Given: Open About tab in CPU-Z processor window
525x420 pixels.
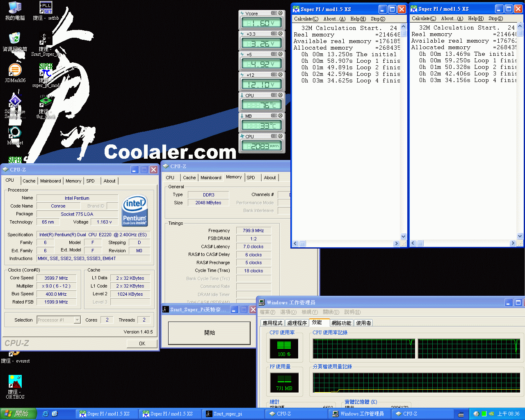Looking at the screenshot, I should point(110,181).
